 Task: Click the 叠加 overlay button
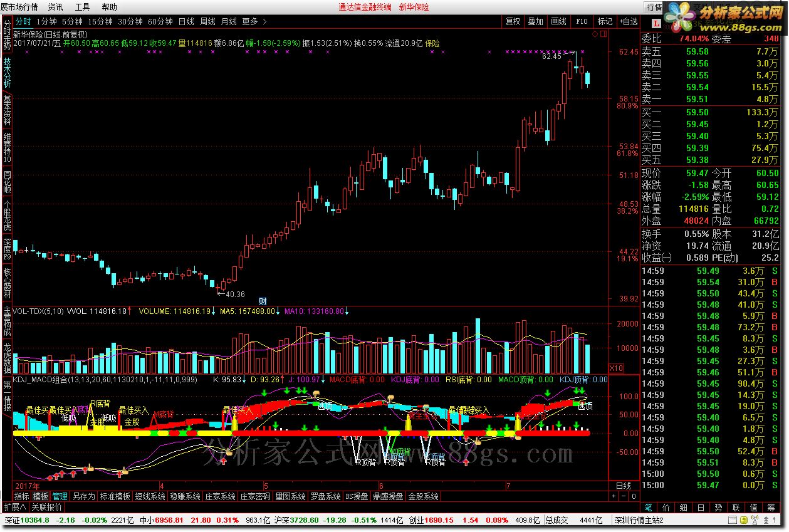(x=536, y=21)
